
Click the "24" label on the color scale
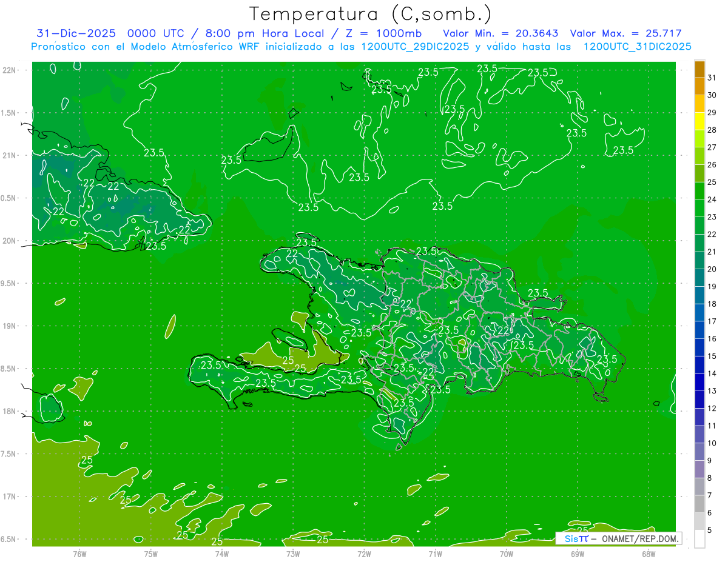point(712,199)
